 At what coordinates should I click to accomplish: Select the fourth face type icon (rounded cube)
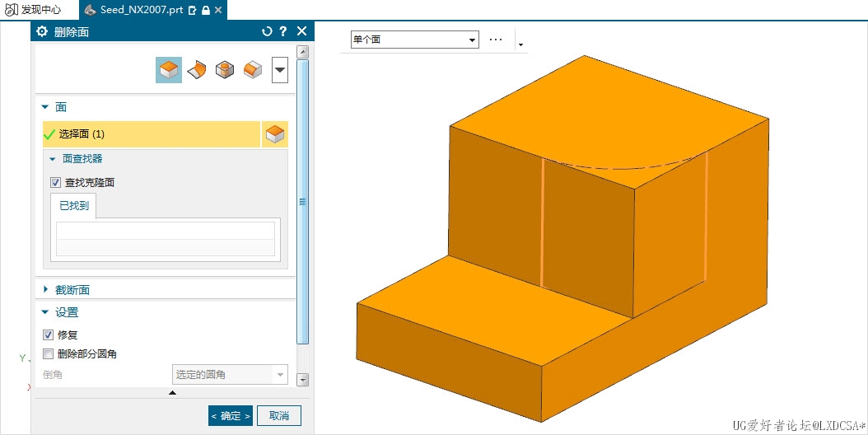(x=253, y=70)
